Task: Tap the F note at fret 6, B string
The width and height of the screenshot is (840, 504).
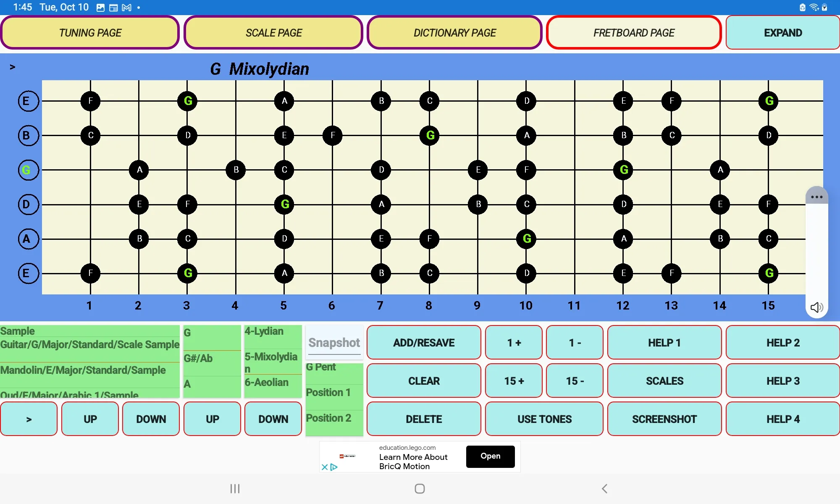Action: (x=333, y=135)
